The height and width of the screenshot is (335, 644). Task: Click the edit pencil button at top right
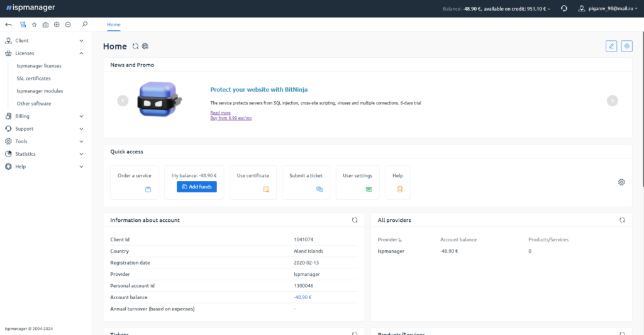[611, 46]
